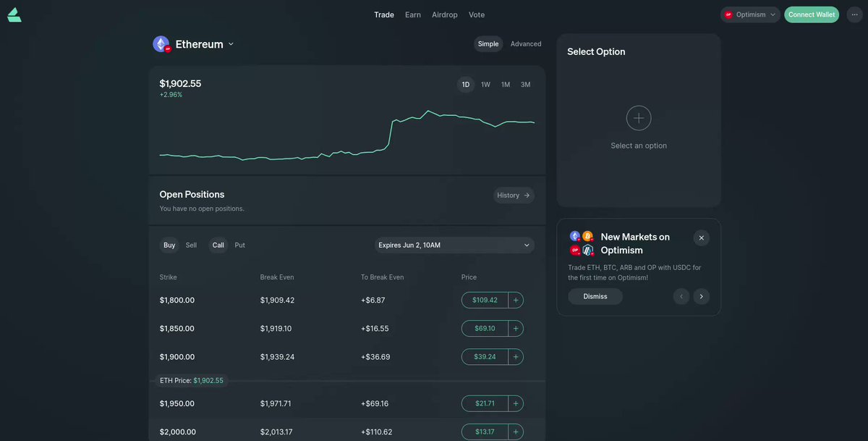
Task: Switch to Advanced trading view
Action: click(x=526, y=44)
